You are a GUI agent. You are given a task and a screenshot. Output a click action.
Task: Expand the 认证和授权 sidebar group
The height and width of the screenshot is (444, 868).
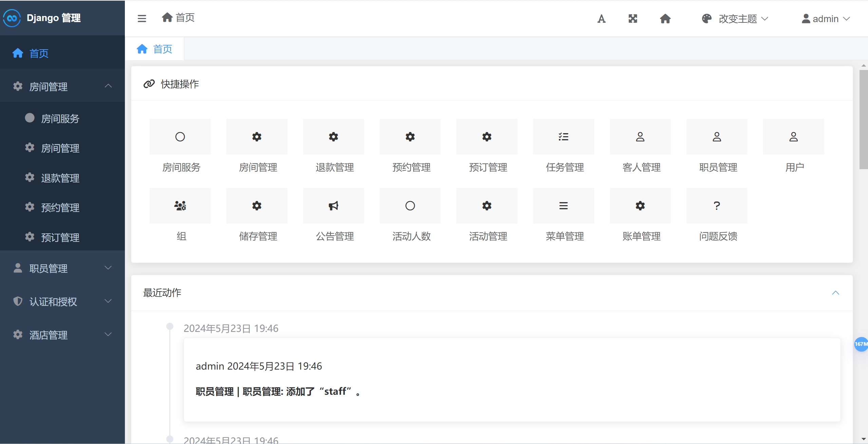[62, 302]
